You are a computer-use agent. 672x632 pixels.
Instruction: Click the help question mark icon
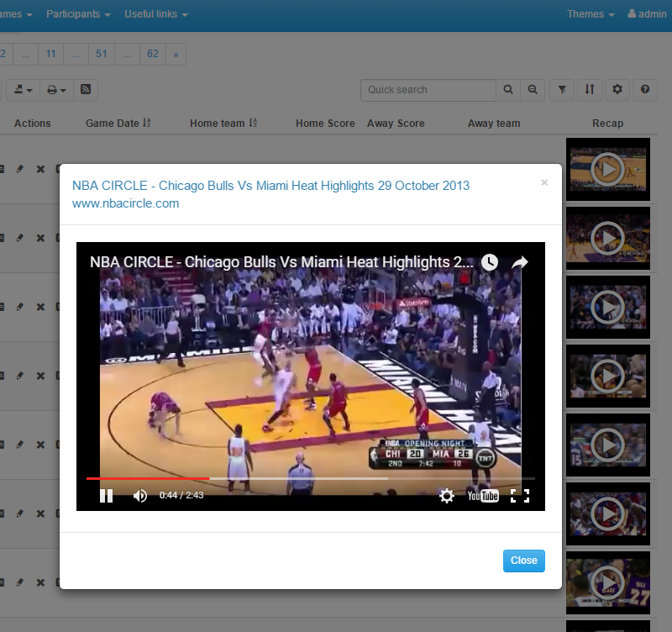[x=645, y=90]
